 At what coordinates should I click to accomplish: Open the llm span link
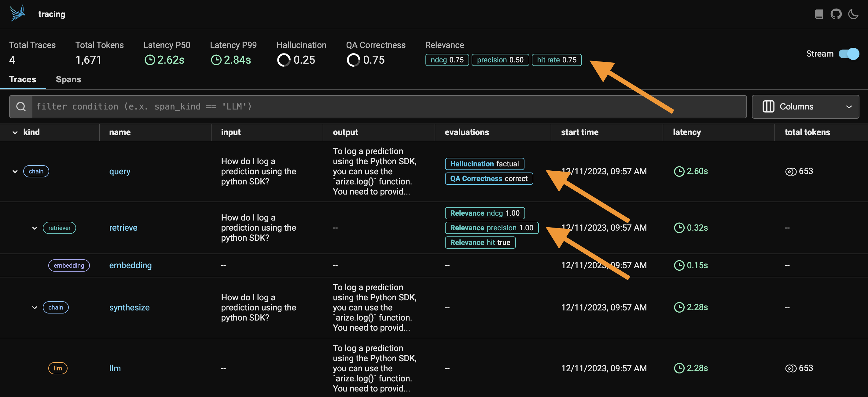[x=115, y=368]
